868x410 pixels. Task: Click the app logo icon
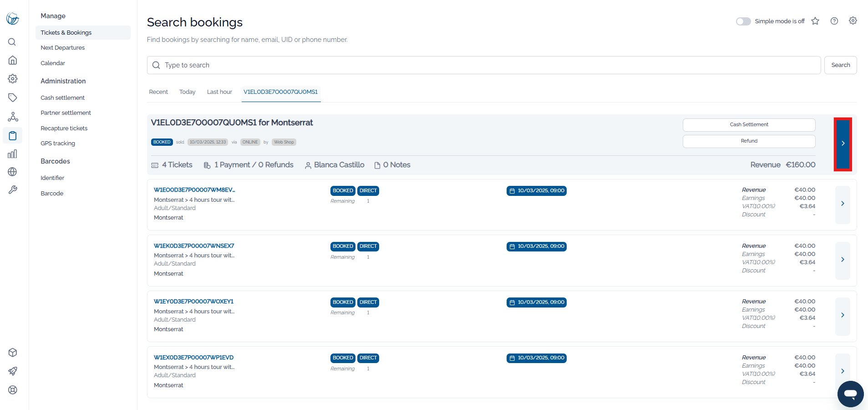[x=13, y=19]
